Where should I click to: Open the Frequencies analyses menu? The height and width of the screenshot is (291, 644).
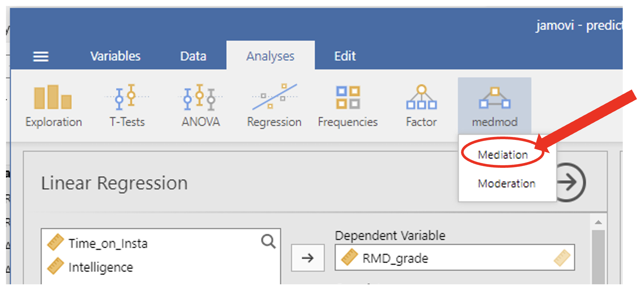click(x=348, y=106)
